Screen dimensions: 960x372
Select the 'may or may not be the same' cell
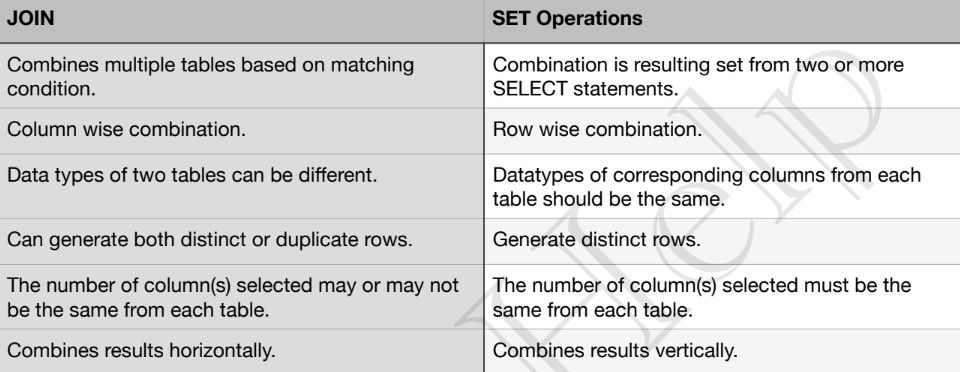[x=242, y=297]
